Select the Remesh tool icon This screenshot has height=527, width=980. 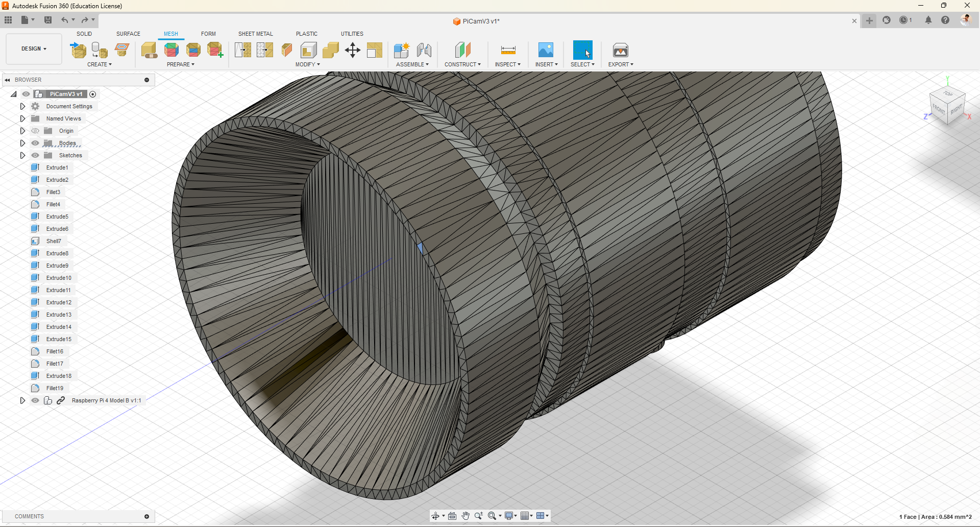pyautogui.click(x=243, y=50)
